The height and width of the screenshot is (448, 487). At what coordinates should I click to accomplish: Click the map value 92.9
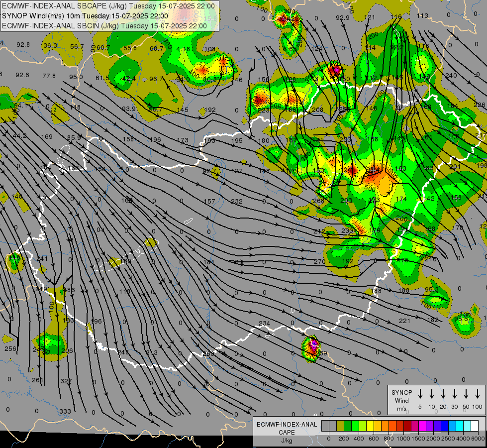(x=343, y=18)
